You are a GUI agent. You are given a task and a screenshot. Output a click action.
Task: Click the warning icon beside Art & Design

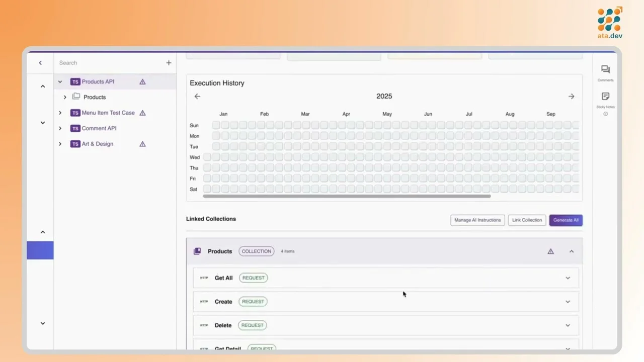click(x=142, y=144)
